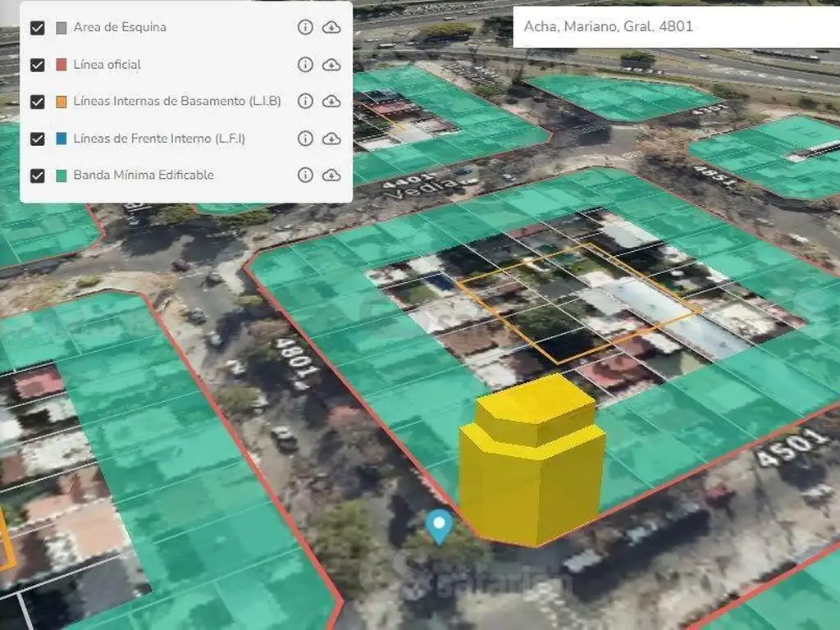Show info about Línea oficial layer

[305, 64]
